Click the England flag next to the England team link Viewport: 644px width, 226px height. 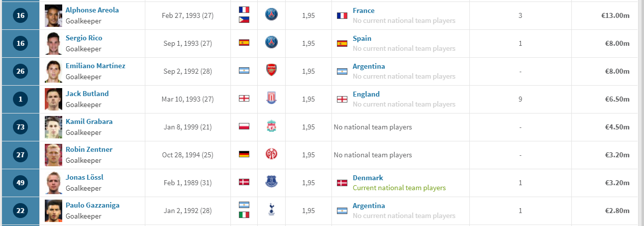click(342, 100)
